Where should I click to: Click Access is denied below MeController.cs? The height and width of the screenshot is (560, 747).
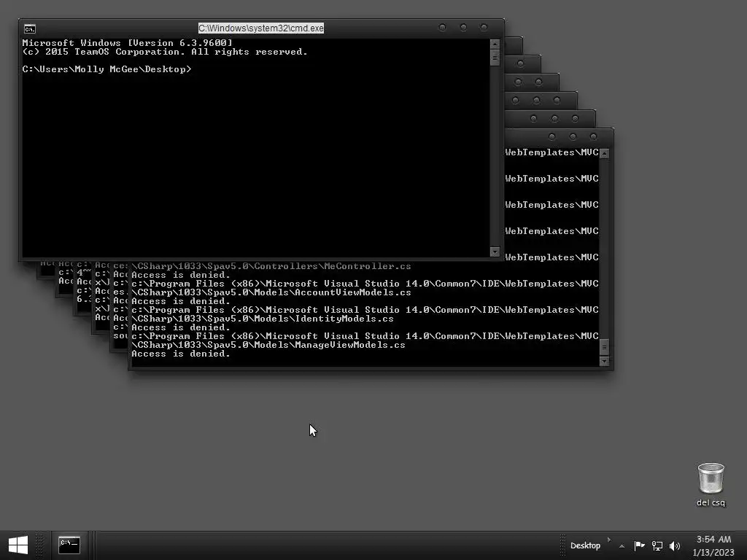coord(181,275)
